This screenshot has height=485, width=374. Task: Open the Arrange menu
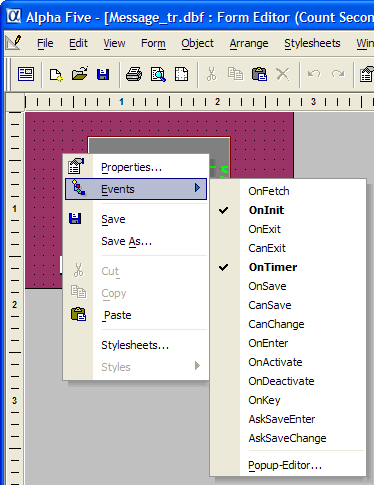point(249,43)
